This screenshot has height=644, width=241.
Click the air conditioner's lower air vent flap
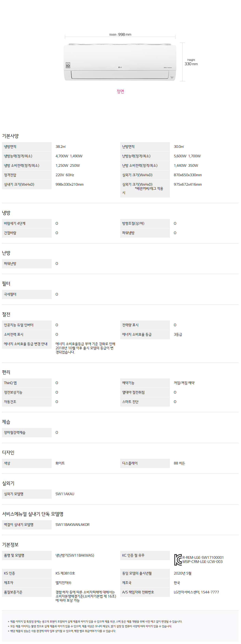point(120,75)
